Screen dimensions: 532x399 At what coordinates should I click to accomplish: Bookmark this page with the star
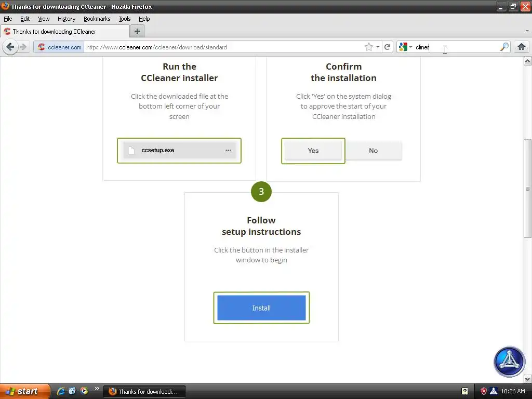pos(369,47)
